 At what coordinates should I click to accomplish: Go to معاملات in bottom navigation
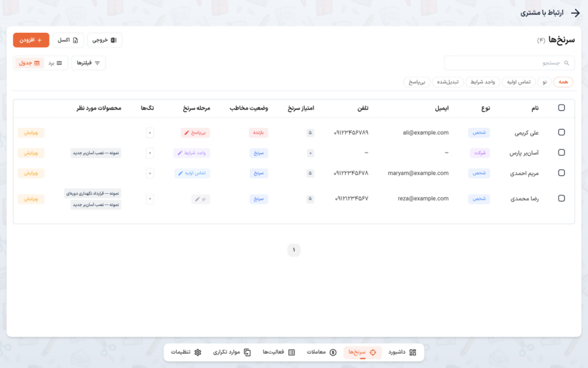[322, 352]
